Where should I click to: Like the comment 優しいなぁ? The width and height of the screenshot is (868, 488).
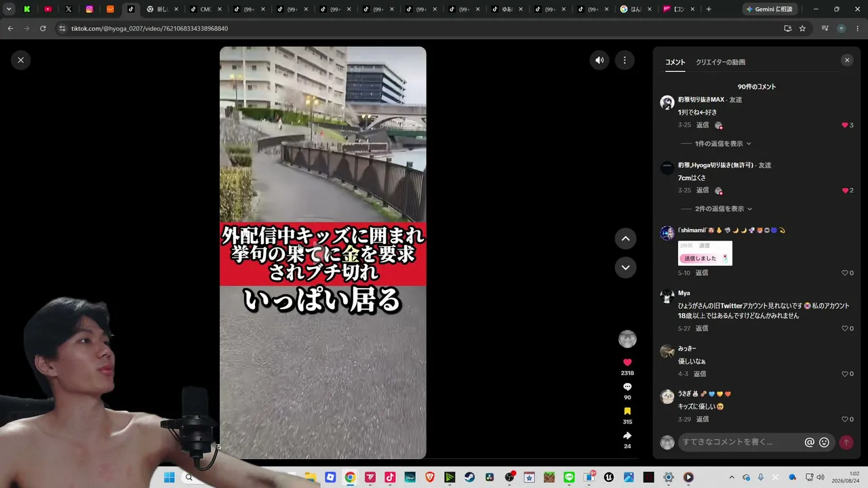tap(845, 374)
